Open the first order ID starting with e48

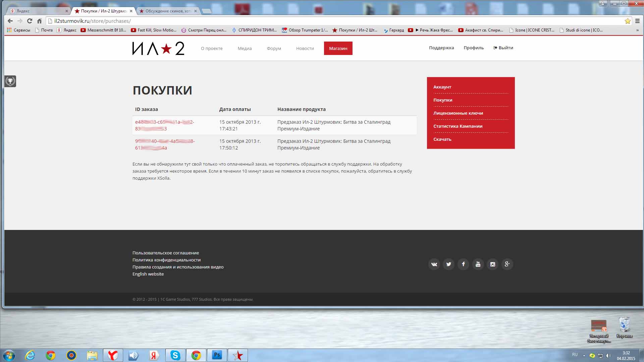coord(165,125)
